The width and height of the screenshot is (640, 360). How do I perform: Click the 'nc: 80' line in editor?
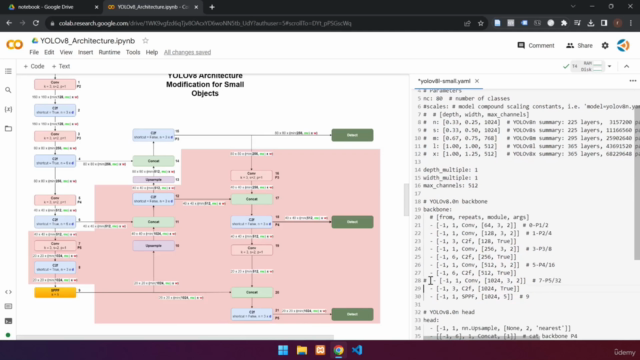coord(466,98)
